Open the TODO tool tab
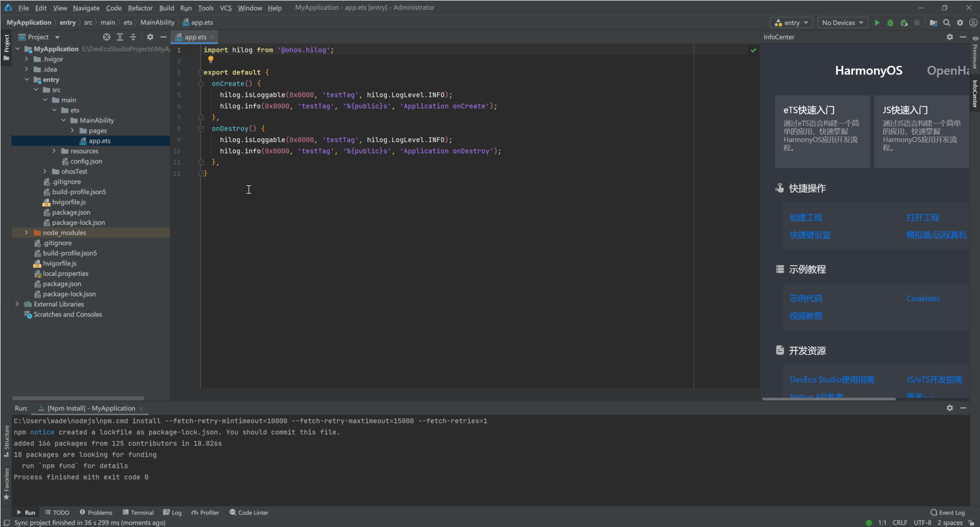 [57, 512]
